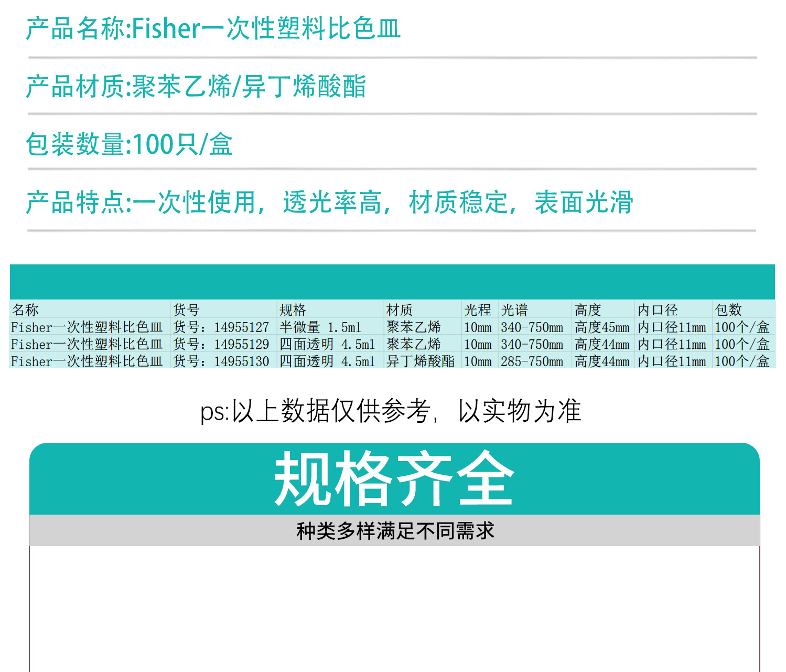Click "四面透明 4.5ml" in the 14955130 row

pos(327,361)
